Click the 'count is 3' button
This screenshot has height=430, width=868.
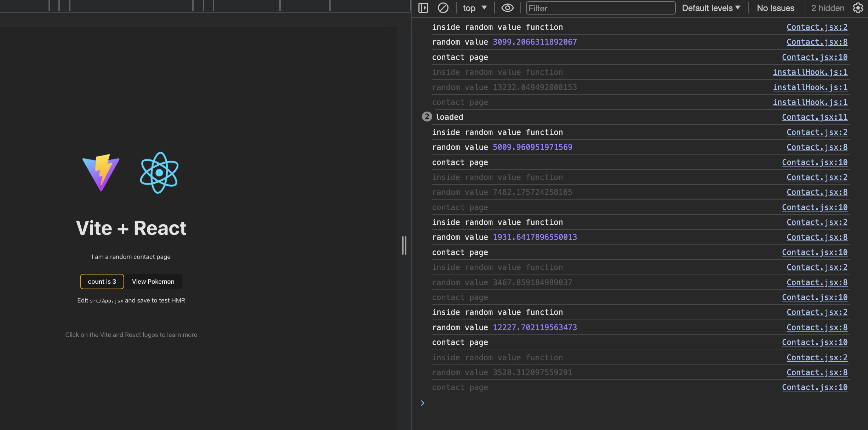(x=102, y=282)
